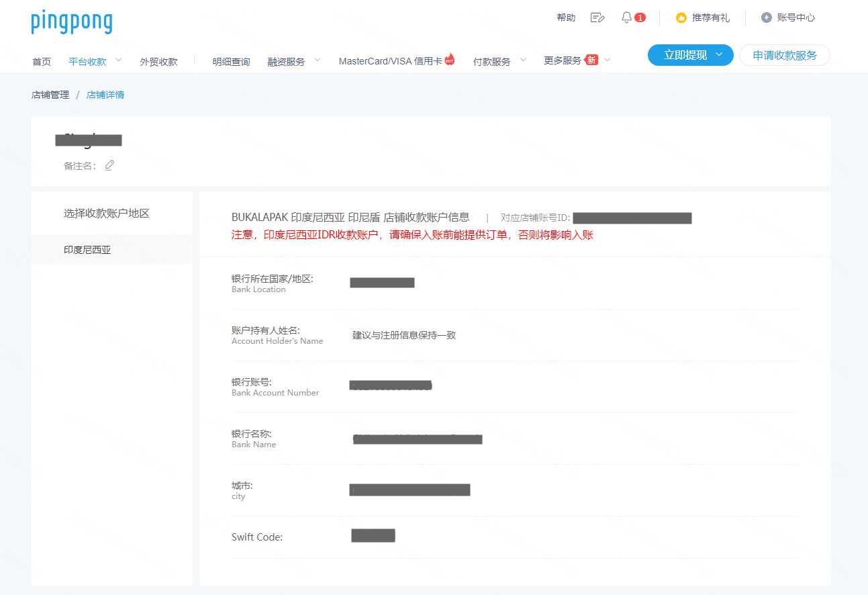Image resolution: width=868 pixels, height=595 pixels.
Task: Click 选择收款账户地区 heading
Action: pyautogui.click(x=107, y=214)
